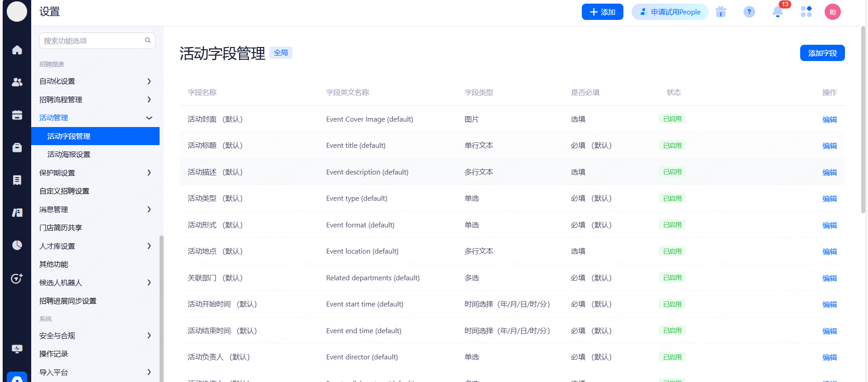Click the home icon in left sidebar
This screenshot has height=382, width=868.
point(17,50)
